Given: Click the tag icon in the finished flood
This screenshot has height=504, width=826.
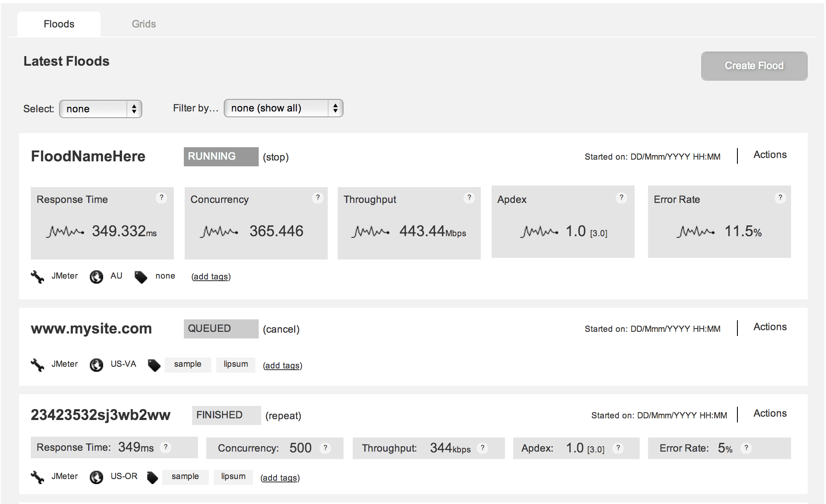Looking at the screenshot, I should point(153,477).
